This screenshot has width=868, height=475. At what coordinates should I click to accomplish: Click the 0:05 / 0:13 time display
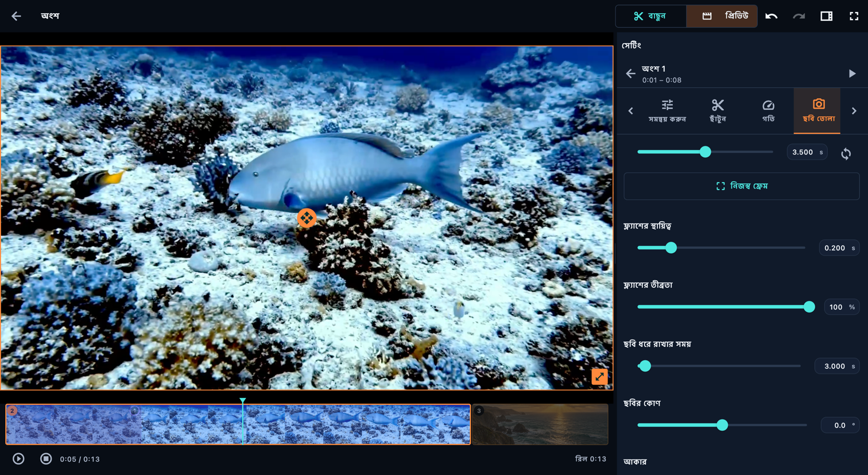coord(80,459)
